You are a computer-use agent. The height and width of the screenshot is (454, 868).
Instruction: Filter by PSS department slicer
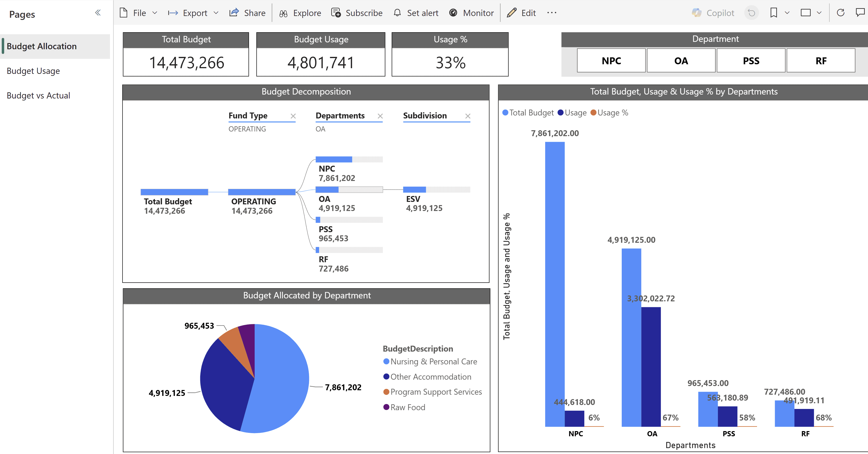(751, 61)
